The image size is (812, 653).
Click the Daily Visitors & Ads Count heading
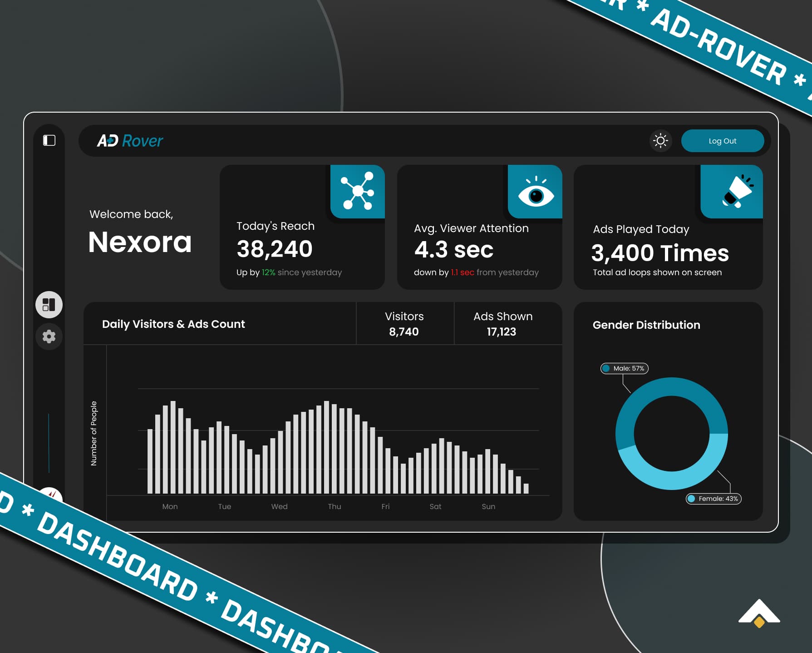click(x=173, y=324)
